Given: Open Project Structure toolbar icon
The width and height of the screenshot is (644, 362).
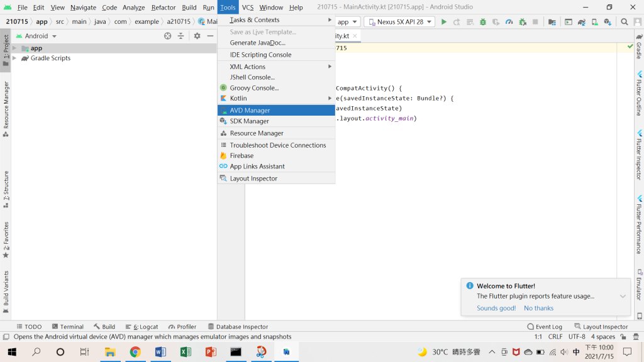Looking at the screenshot, I should coord(552,22).
